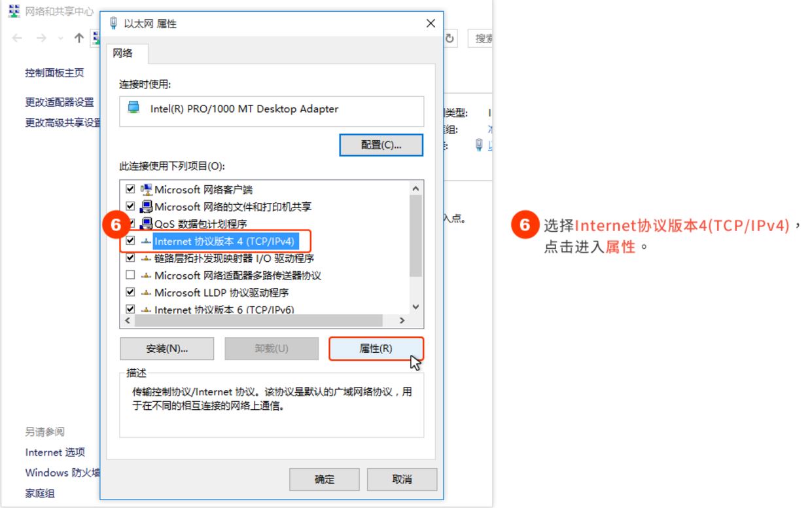Uncheck Microsoft 网络客户端 checkbox
Screen dimensions: 812x508
click(x=130, y=190)
